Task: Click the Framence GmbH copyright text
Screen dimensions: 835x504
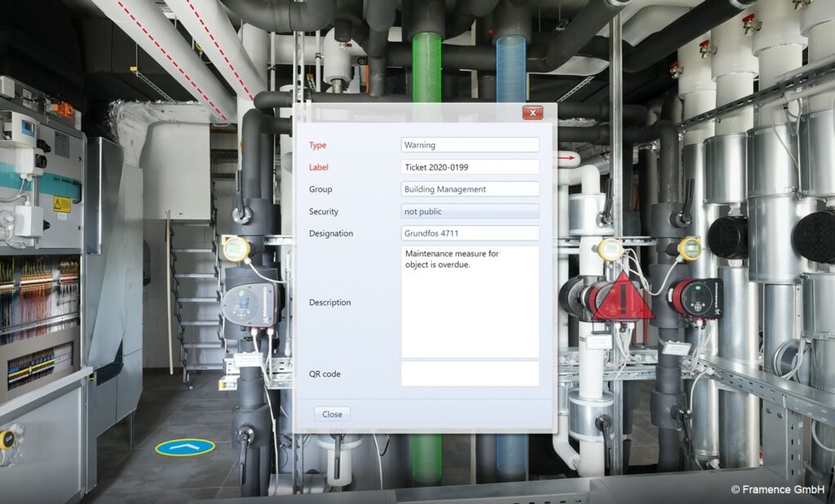Action: pos(777,489)
